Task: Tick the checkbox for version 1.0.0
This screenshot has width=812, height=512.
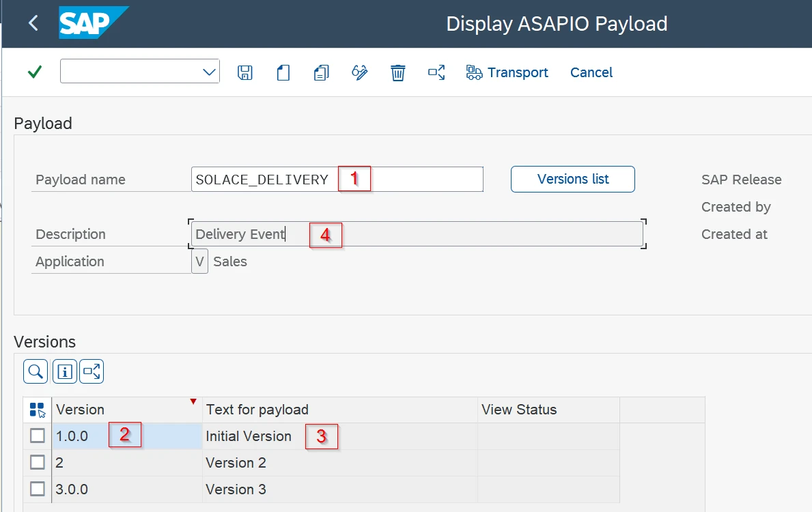Action: point(38,436)
